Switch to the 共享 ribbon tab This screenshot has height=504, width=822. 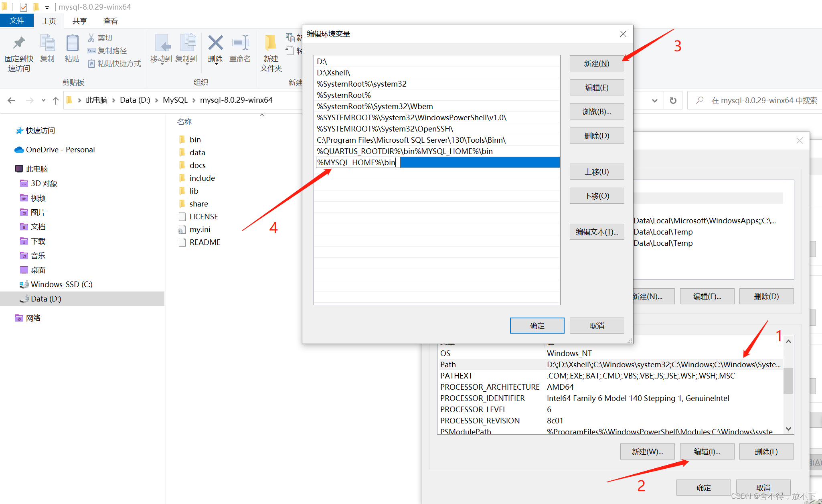coord(79,21)
